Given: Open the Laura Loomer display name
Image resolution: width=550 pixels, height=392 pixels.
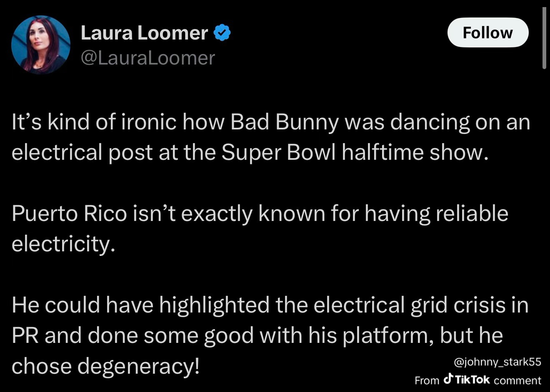Looking at the screenshot, I should (144, 33).
